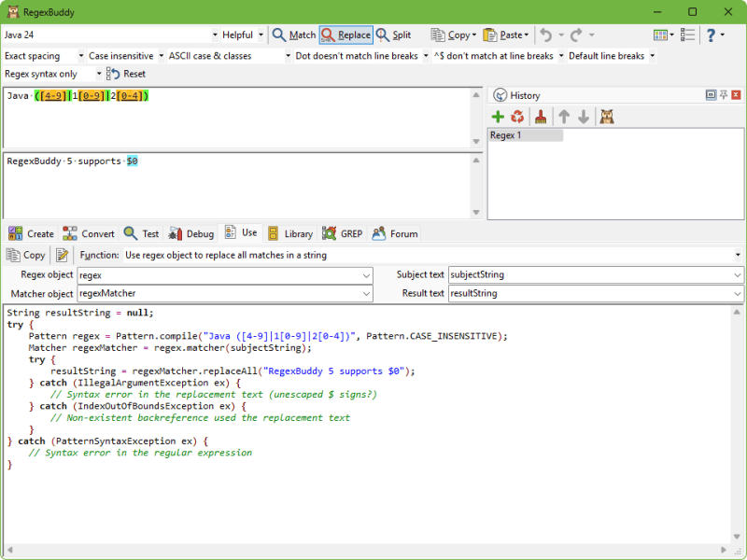Add a new regex to History
Viewport: 747px width, 560px height.
point(498,117)
